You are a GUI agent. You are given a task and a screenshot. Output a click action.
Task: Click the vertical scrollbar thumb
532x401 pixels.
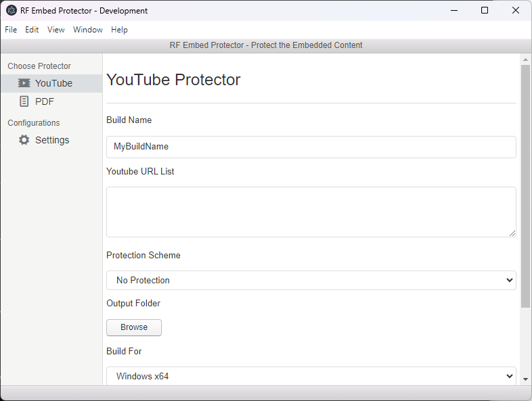coord(525,186)
